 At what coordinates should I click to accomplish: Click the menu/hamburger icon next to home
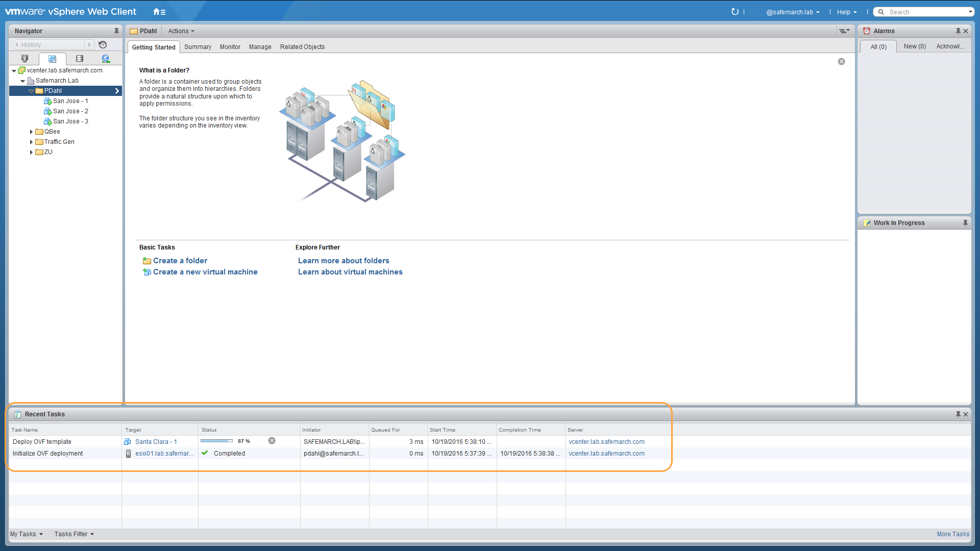pos(163,11)
